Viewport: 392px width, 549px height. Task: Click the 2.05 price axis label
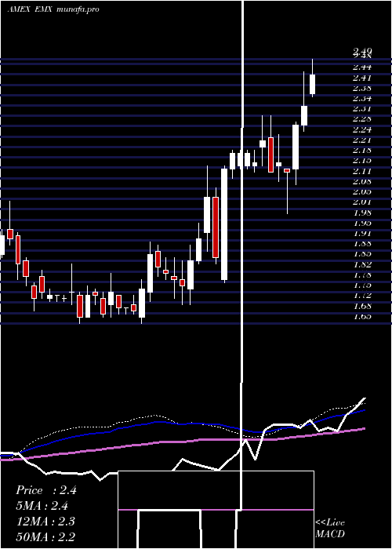pyautogui.click(x=362, y=191)
